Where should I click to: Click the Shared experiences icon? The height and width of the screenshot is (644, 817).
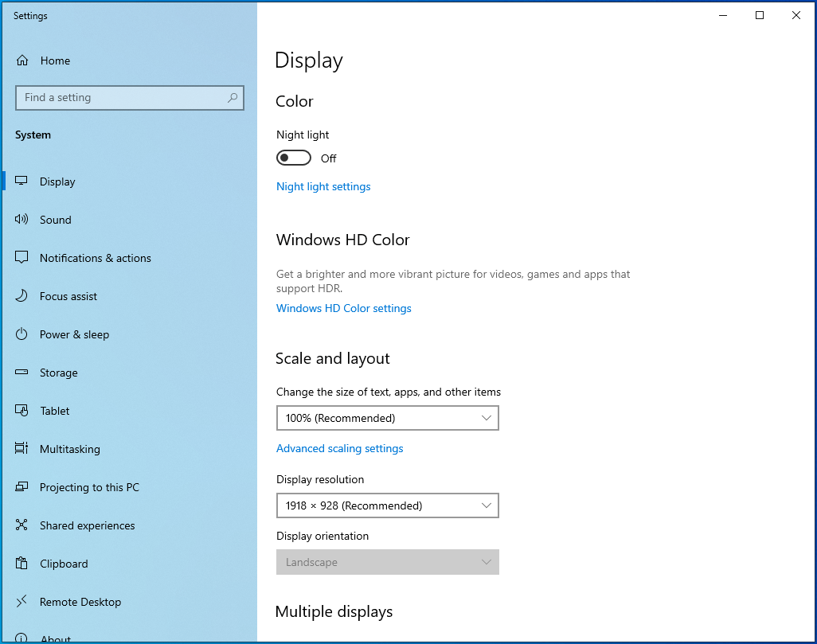pyautogui.click(x=22, y=525)
